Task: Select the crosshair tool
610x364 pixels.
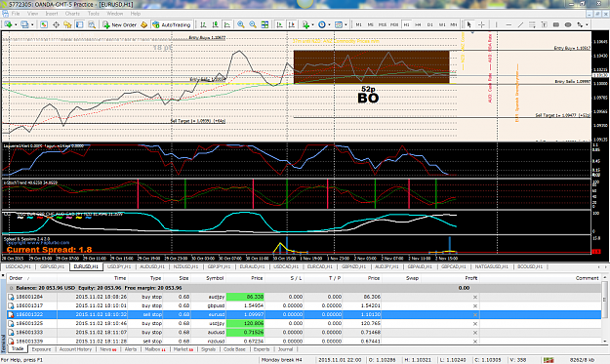Action: coord(481,24)
